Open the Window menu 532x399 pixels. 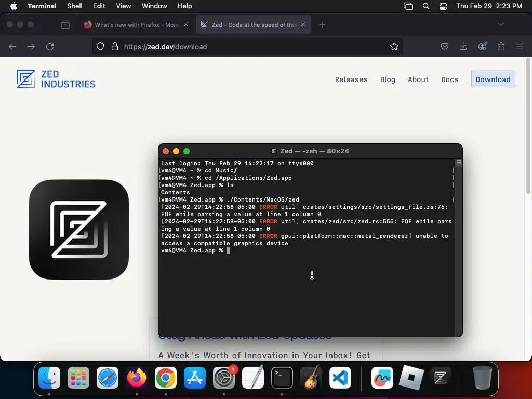[x=154, y=6]
